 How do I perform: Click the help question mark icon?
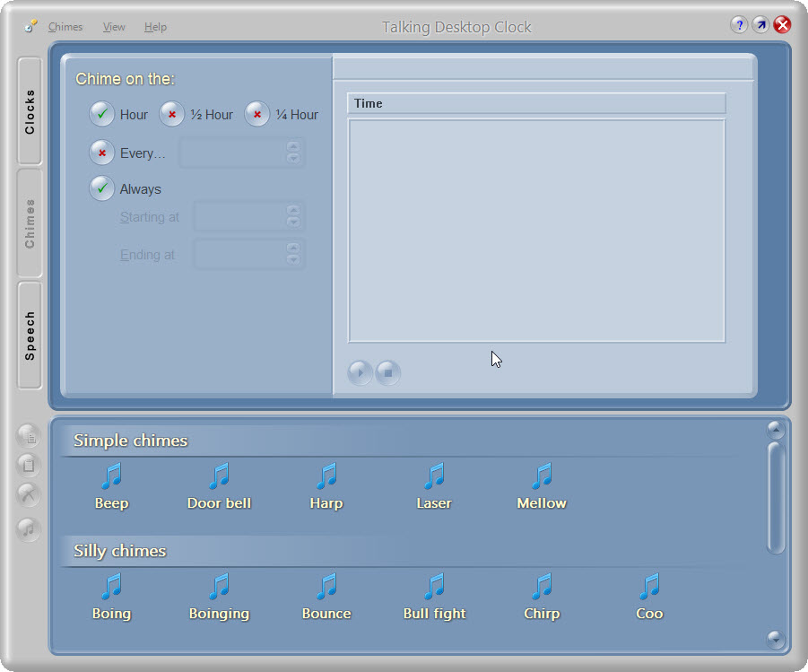coord(739,25)
